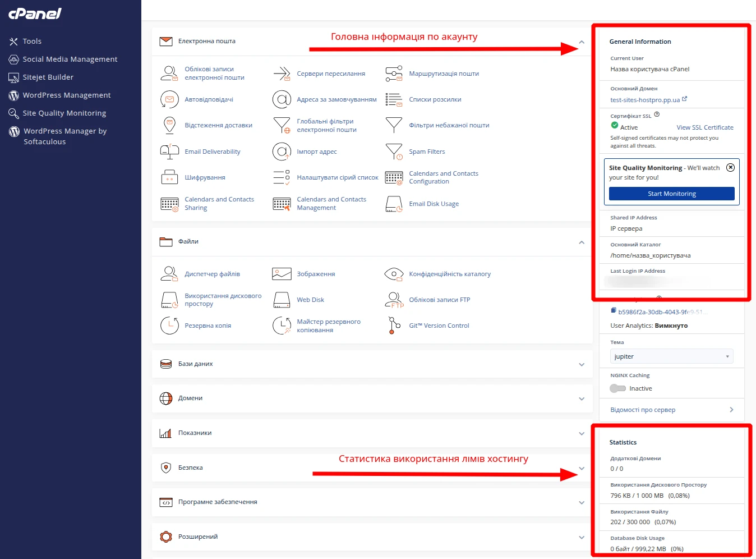Open Email Deliverability
Screen dimensions: 756x559
coord(169,152)
